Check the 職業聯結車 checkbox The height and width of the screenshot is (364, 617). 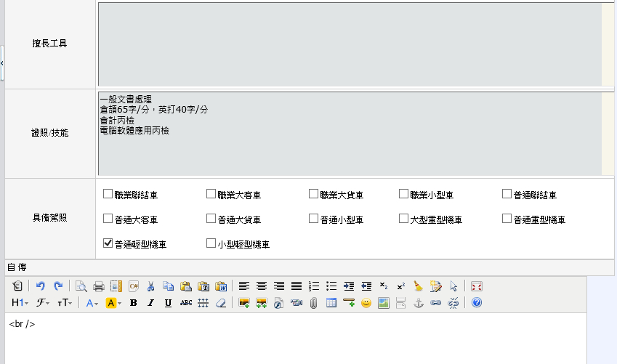pos(108,194)
